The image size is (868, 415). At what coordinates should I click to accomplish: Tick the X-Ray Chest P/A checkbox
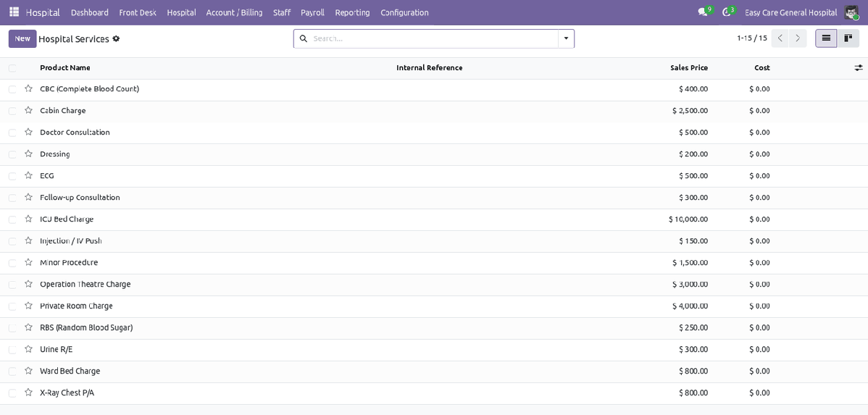[x=12, y=393]
